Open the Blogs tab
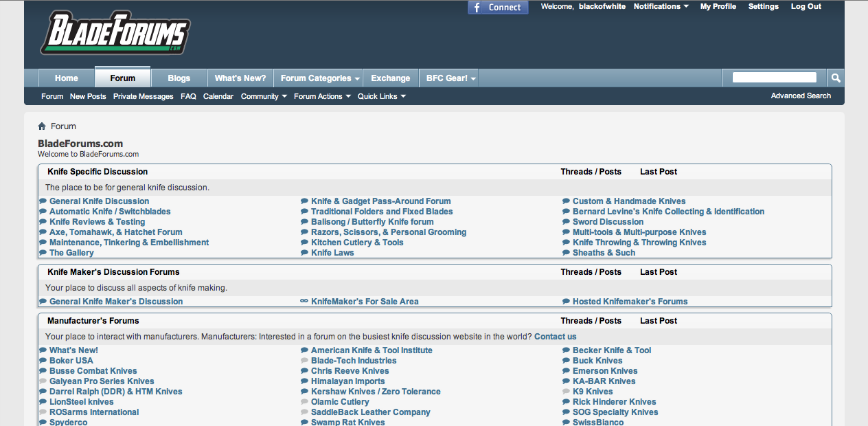 (x=179, y=78)
